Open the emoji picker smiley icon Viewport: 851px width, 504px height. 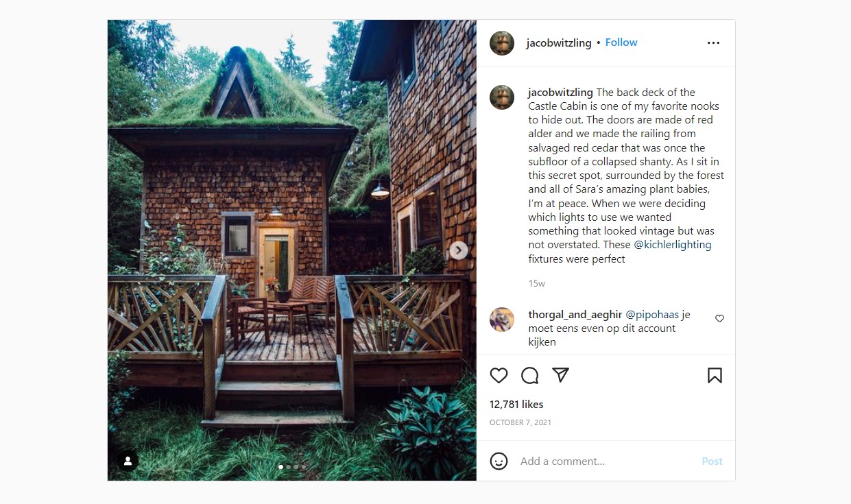click(x=499, y=461)
